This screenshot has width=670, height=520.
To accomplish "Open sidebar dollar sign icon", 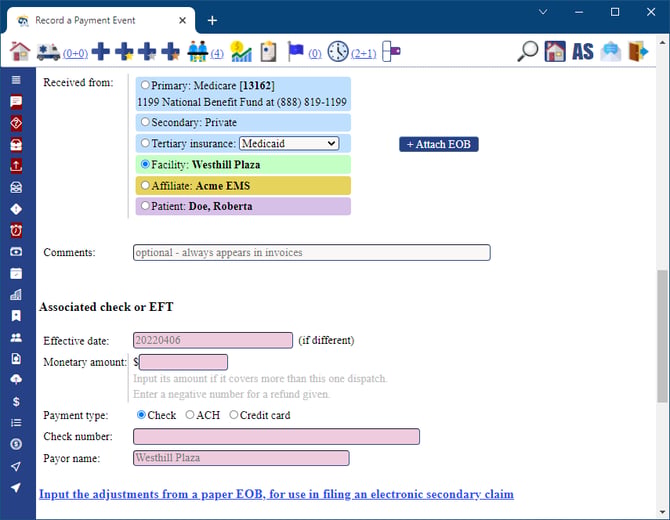I will [16, 401].
